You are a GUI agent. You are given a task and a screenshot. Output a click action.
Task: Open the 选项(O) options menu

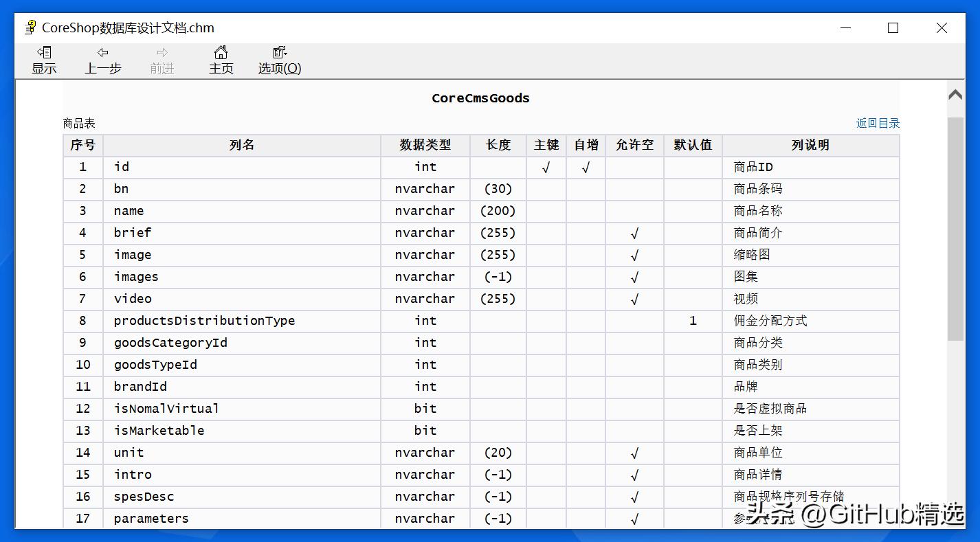(278, 60)
